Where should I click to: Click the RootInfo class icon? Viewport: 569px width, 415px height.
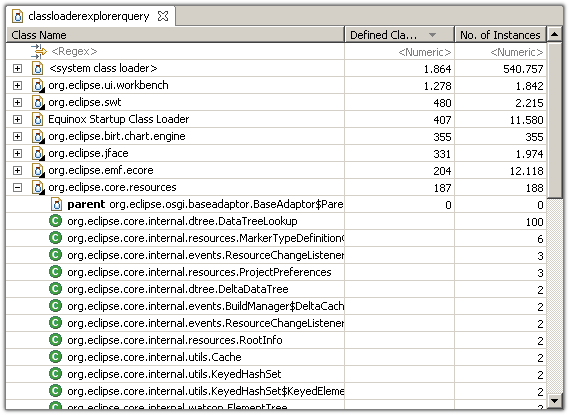pyautogui.click(x=56, y=340)
